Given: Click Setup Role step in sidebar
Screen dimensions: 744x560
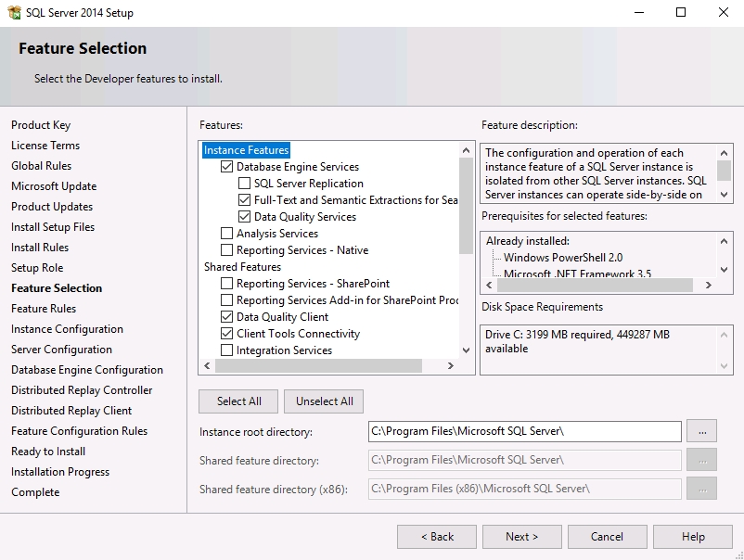Looking at the screenshot, I should [37, 267].
